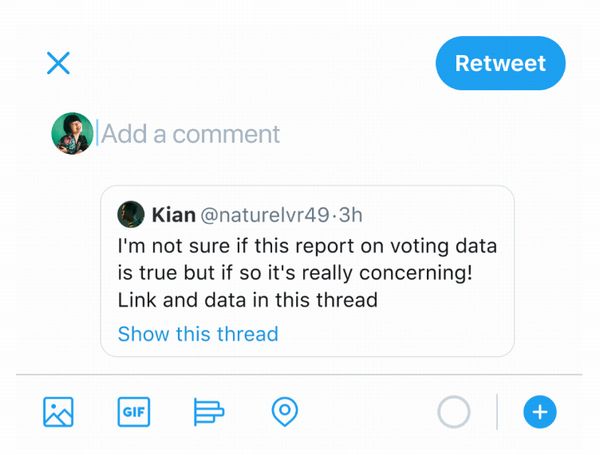Viewport: 600px width, 455px height.
Task: Click the vertical divider beside plus button
Action: point(497,412)
